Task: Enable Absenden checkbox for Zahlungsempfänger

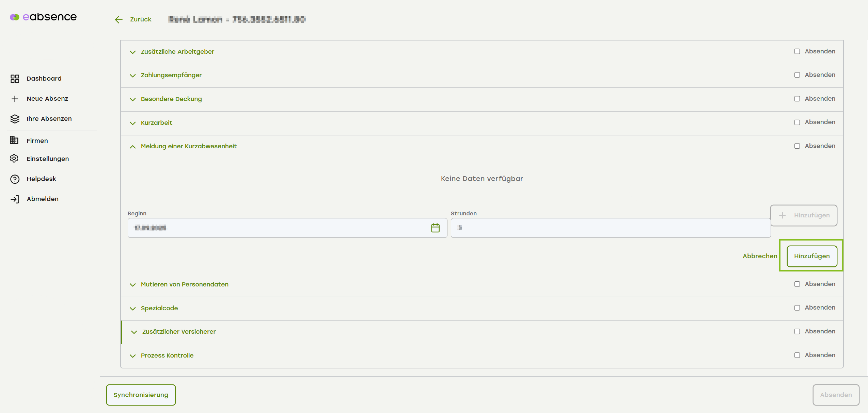Action: pyautogui.click(x=797, y=75)
